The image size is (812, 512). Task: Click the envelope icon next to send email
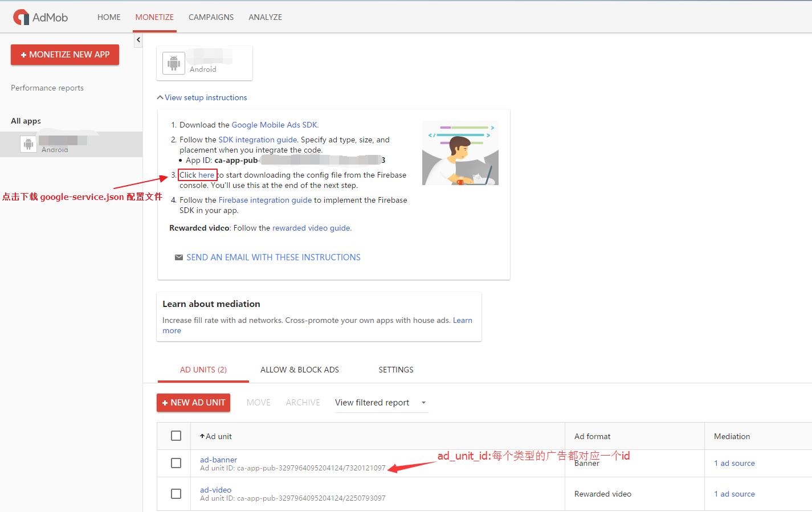click(179, 257)
